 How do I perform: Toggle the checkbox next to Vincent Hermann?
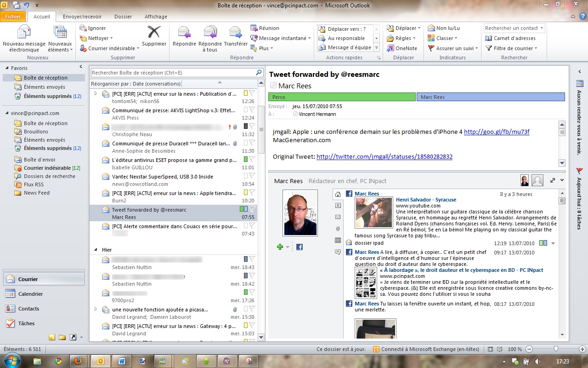pos(295,114)
